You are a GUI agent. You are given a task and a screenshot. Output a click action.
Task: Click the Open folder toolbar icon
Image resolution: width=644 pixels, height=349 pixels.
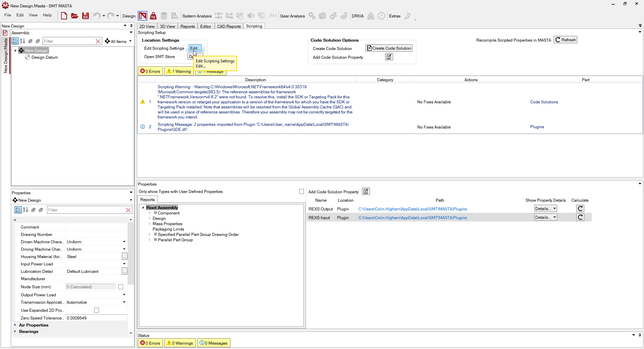(74, 16)
